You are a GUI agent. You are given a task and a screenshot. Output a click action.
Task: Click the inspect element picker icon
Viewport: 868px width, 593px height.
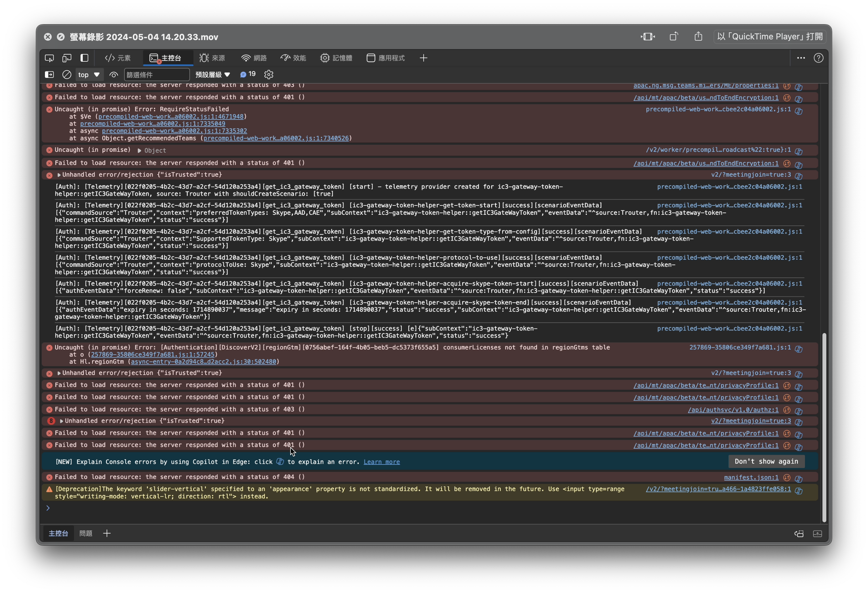[x=49, y=58]
